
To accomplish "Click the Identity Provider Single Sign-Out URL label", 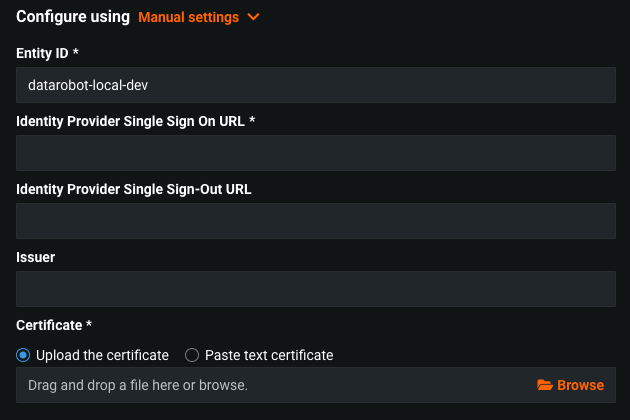I will 133,188.
